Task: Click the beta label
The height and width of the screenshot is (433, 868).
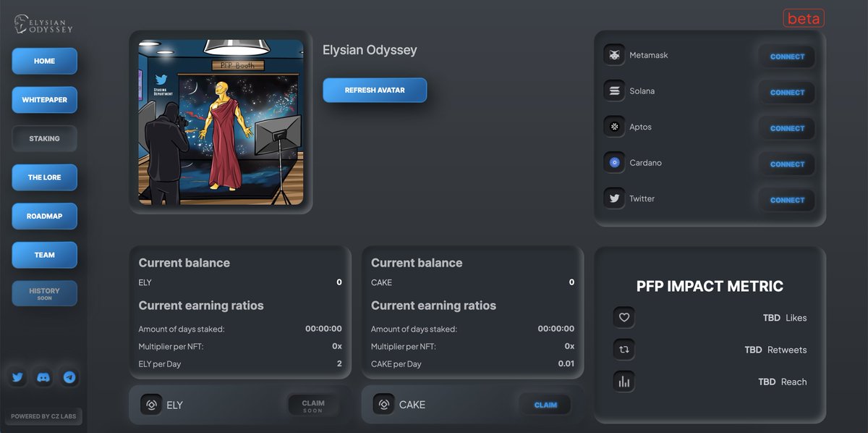Action: [x=804, y=18]
